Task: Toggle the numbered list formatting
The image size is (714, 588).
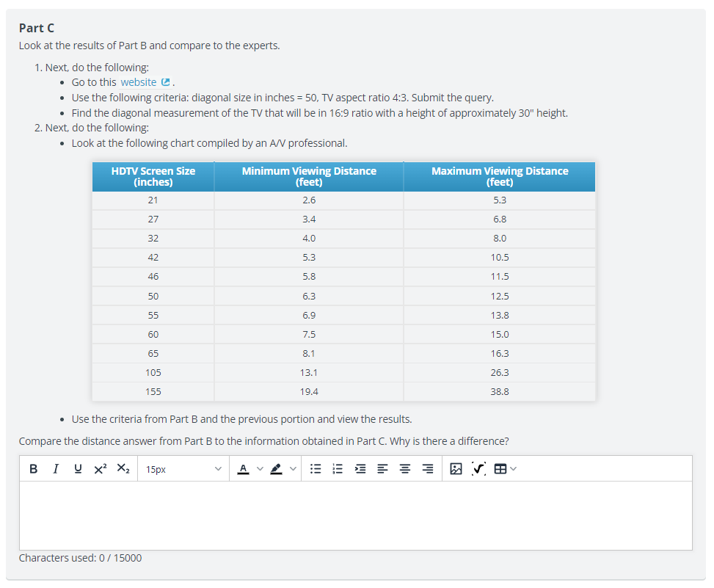Action: [338, 468]
